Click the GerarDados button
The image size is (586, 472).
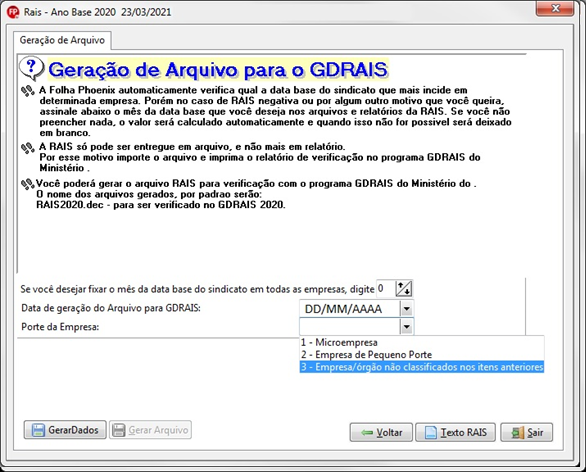pyautogui.click(x=65, y=430)
